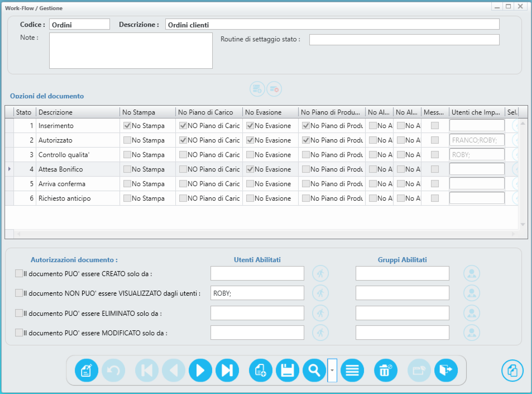This screenshot has height=394, width=532.
Task: Add a state row with the row-plus icon
Action: (x=257, y=89)
